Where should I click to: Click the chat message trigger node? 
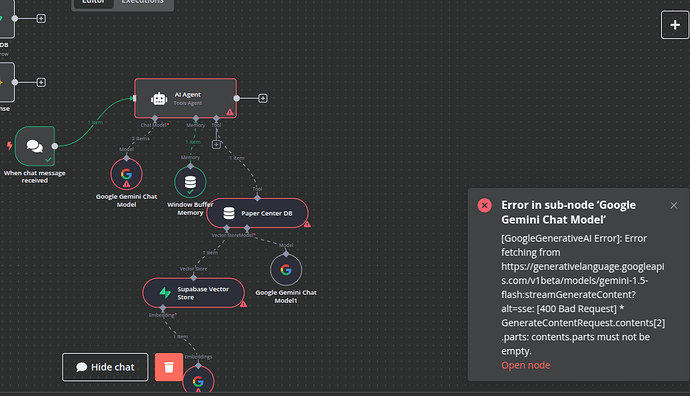coord(35,146)
